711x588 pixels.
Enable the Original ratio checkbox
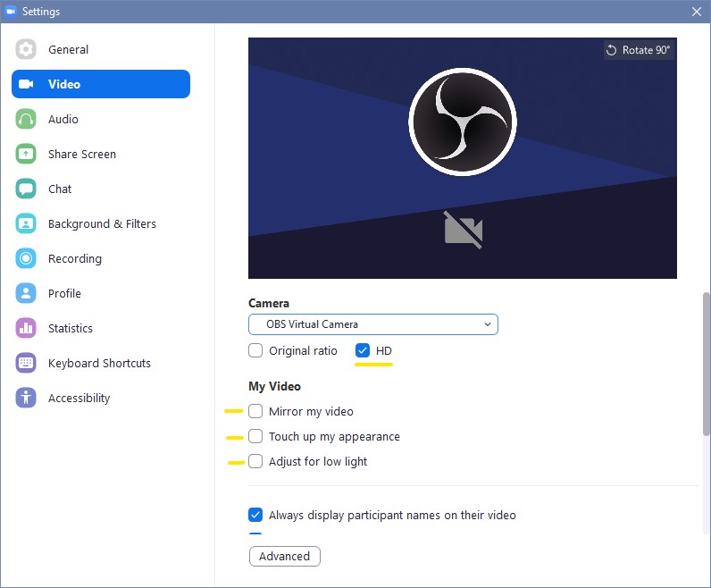[255, 350]
